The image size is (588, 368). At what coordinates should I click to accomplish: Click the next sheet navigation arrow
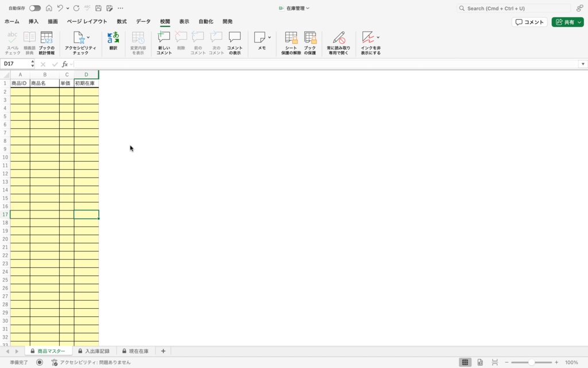coord(17,351)
